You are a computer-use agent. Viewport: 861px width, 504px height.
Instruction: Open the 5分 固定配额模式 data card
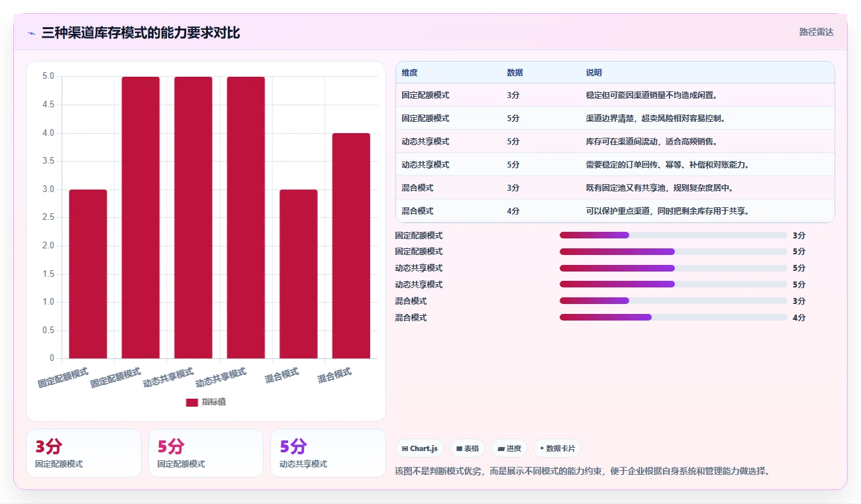[206, 453]
